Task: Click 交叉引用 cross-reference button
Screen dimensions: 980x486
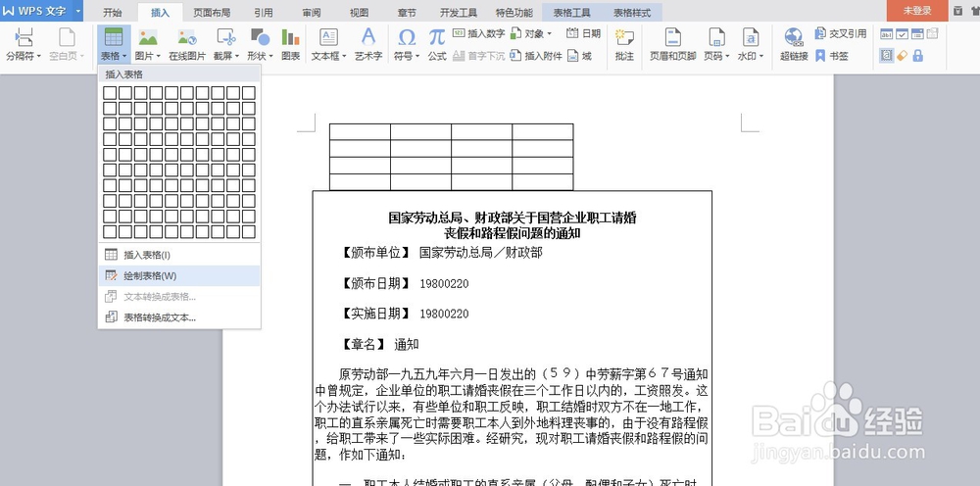Action: coord(841,33)
